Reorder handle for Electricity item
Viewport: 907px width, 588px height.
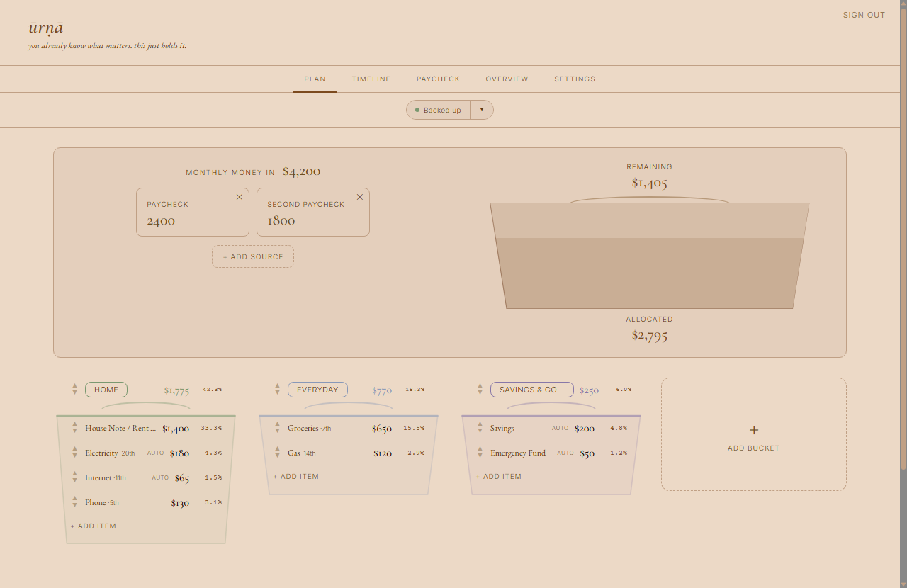(x=74, y=453)
